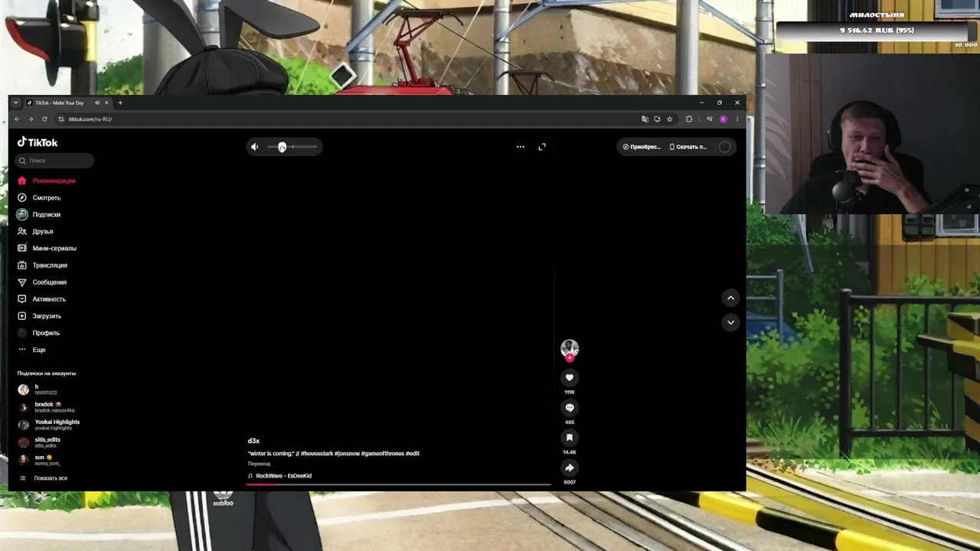Image resolution: width=980 pixels, height=551 pixels.
Task: Open translate page icon in address bar
Action: pos(645,119)
